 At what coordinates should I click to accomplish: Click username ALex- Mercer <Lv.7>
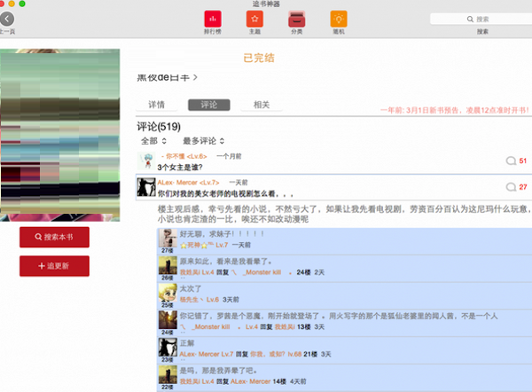[x=188, y=183]
